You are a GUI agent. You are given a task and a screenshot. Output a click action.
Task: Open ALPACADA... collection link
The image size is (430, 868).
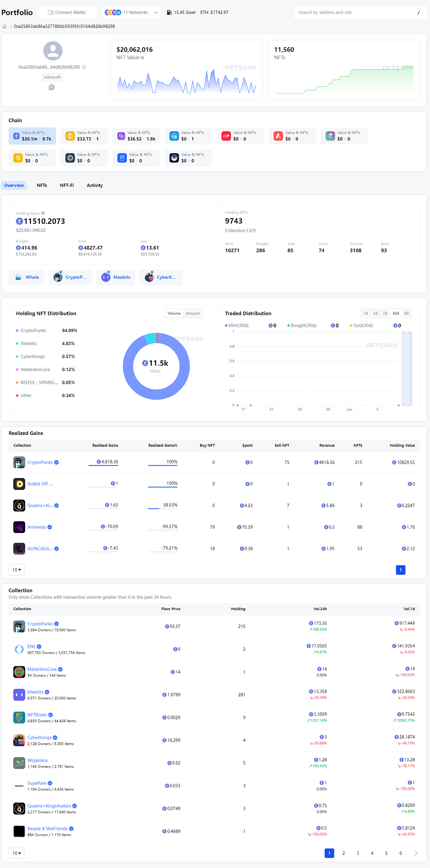(x=40, y=549)
